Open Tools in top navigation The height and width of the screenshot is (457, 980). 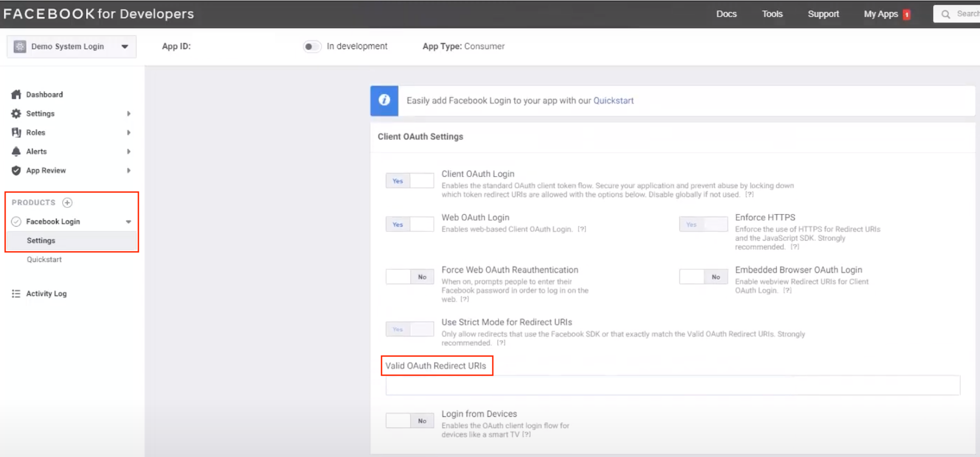pos(772,14)
